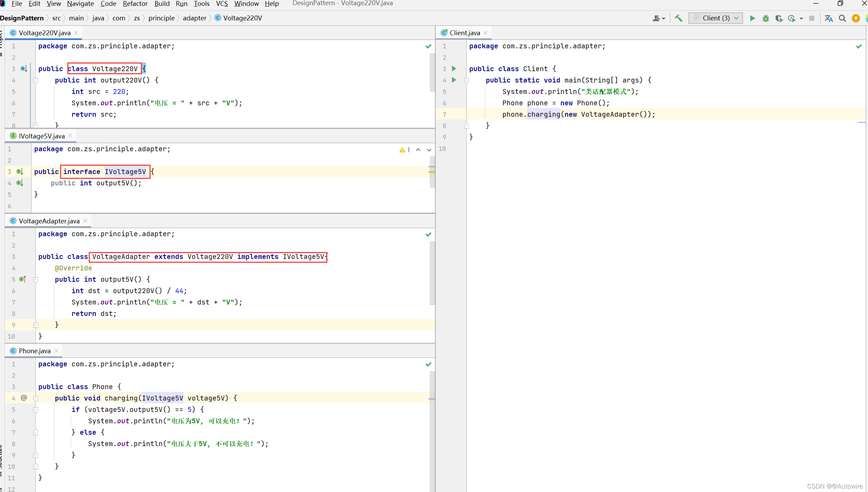868x492 pixels.
Task: Click implemented-method gutter icon beside output5V() declaration
Action: [20, 183]
